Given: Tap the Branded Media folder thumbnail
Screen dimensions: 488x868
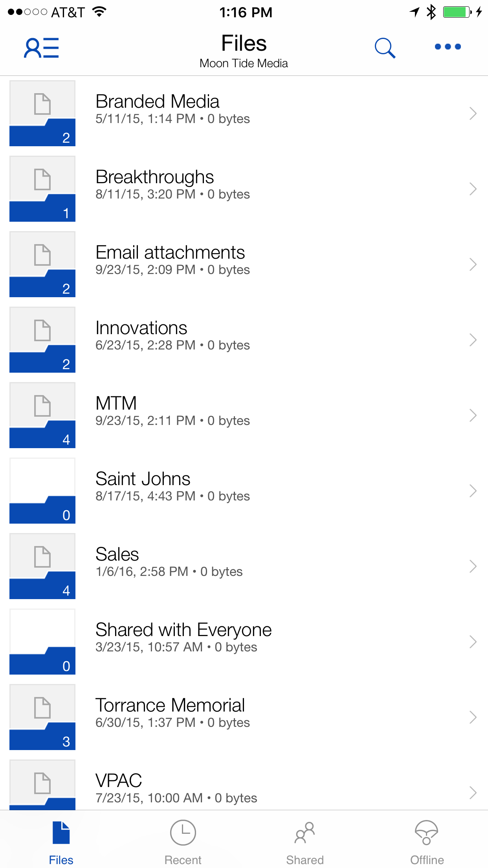Looking at the screenshot, I should (42, 113).
